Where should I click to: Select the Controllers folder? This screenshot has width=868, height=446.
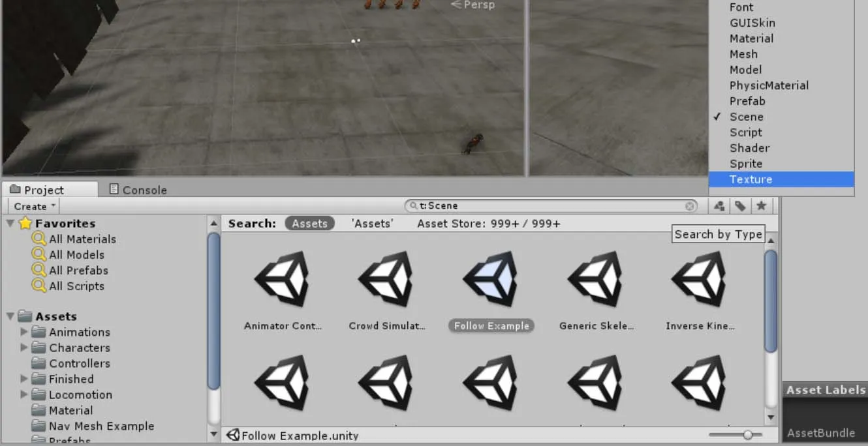pos(70,363)
